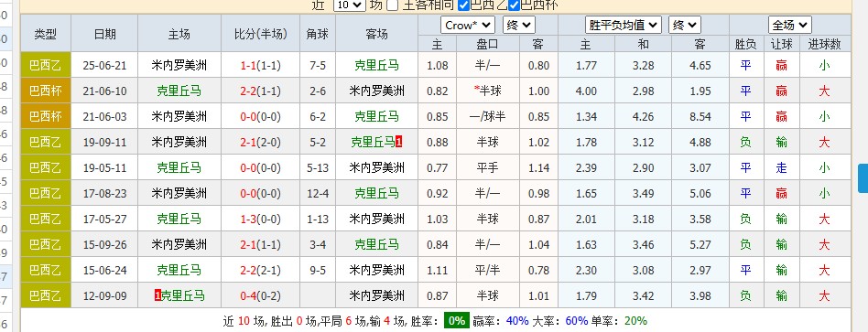Open the 2-2(1-1) score for 21-06-10

[x=261, y=91]
